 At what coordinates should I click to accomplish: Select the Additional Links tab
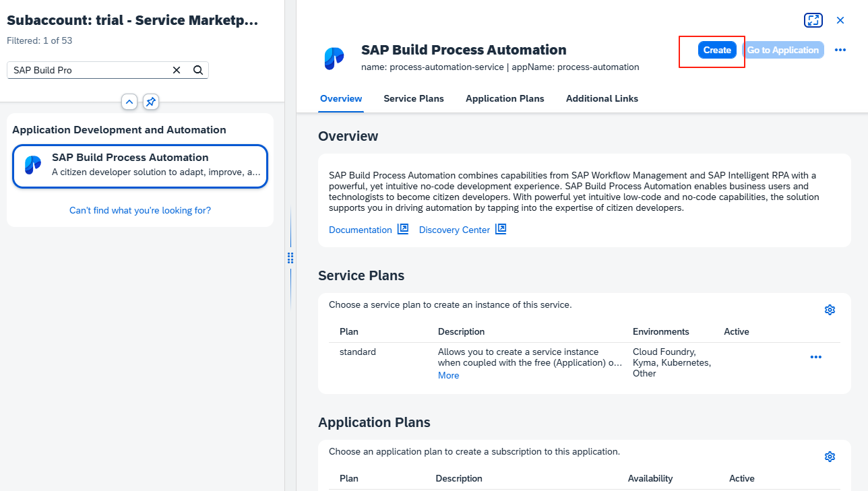point(602,98)
